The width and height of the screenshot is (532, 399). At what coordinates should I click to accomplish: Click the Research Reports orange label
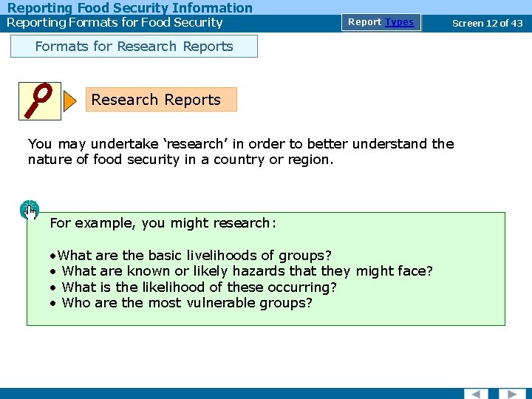[161, 100]
